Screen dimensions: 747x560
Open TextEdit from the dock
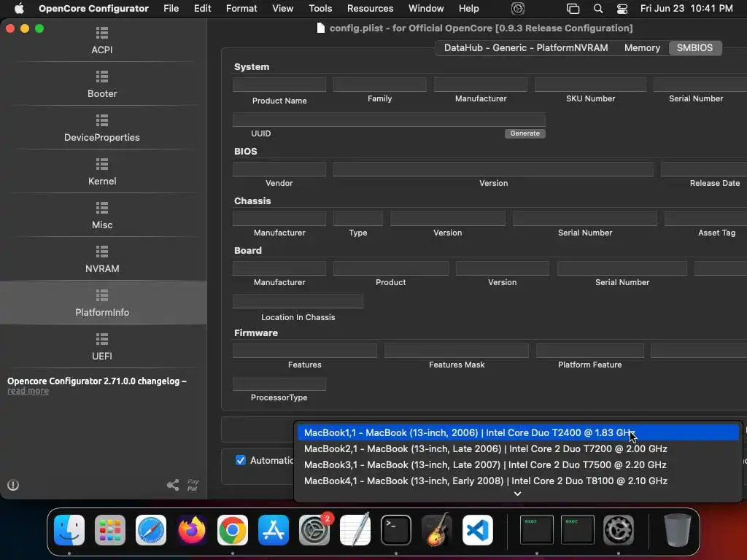tap(355, 529)
